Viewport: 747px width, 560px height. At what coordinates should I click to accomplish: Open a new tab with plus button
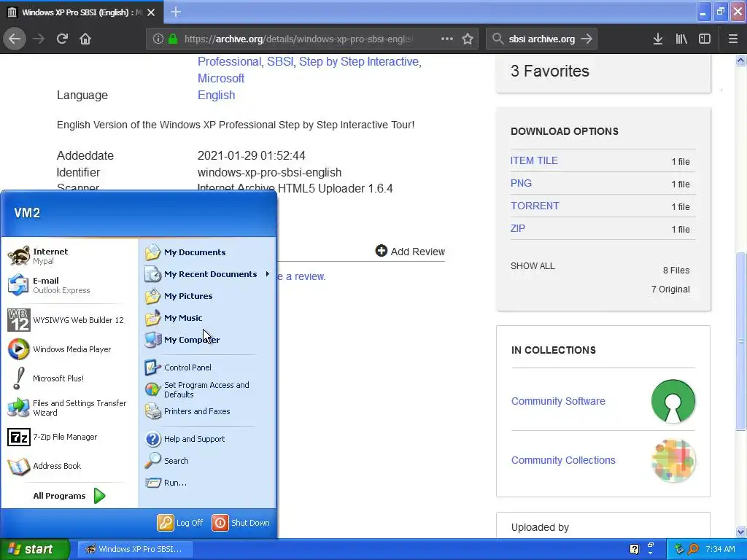176,12
